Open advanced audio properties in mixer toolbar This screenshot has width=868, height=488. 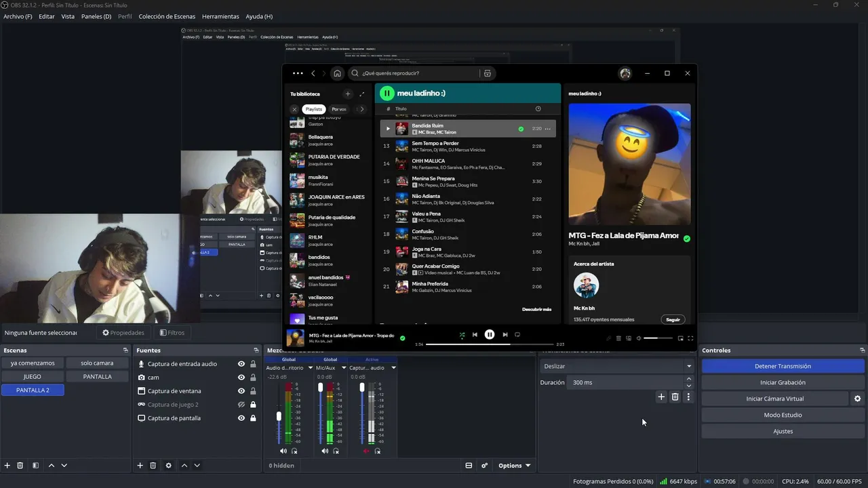pos(484,466)
